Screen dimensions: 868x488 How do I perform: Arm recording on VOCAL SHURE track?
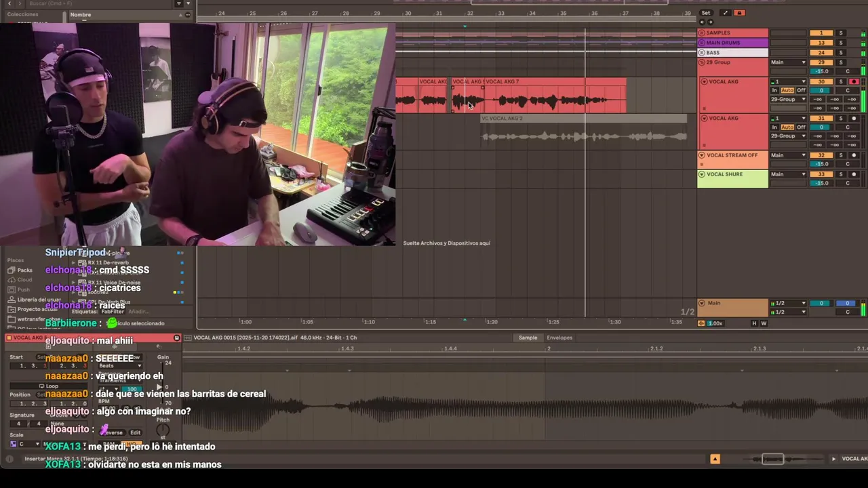coord(854,174)
